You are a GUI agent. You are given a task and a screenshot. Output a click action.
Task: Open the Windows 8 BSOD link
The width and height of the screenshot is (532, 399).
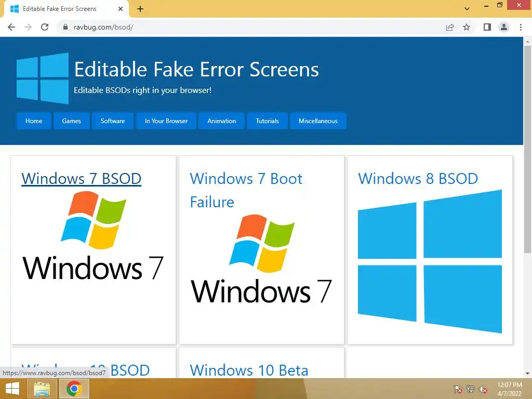point(418,179)
